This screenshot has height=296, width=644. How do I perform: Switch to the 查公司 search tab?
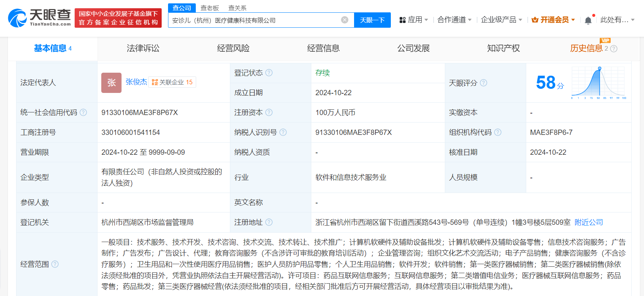[x=182, y=8]
